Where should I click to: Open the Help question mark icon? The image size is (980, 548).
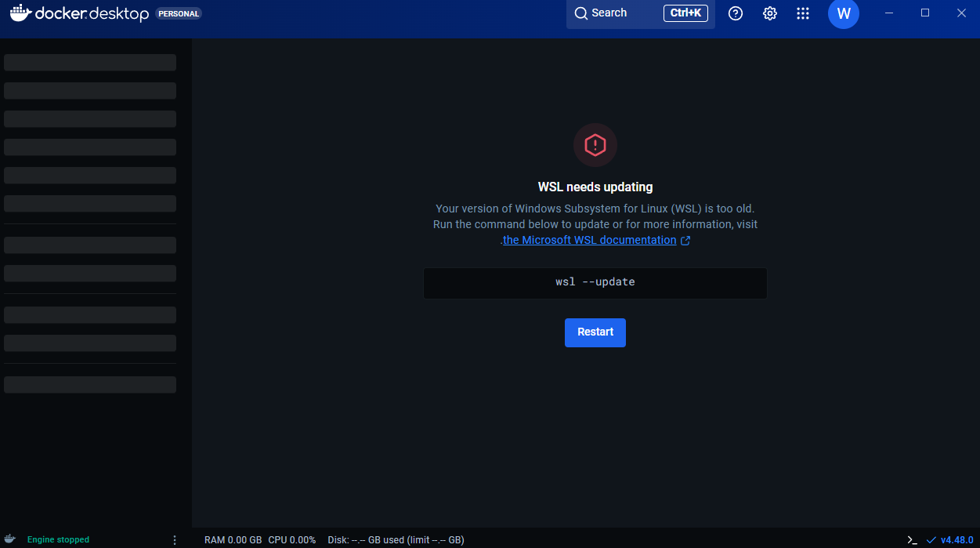(736, 13)
